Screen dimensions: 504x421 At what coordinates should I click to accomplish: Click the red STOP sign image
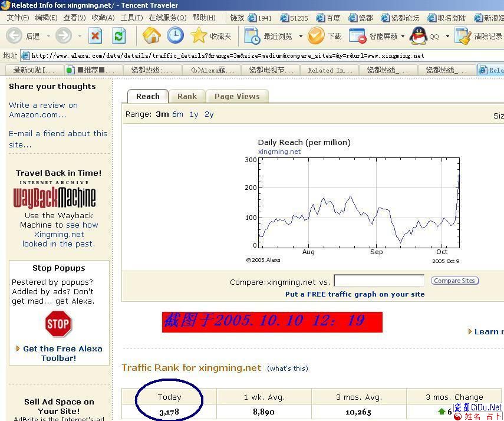point(58,324)
